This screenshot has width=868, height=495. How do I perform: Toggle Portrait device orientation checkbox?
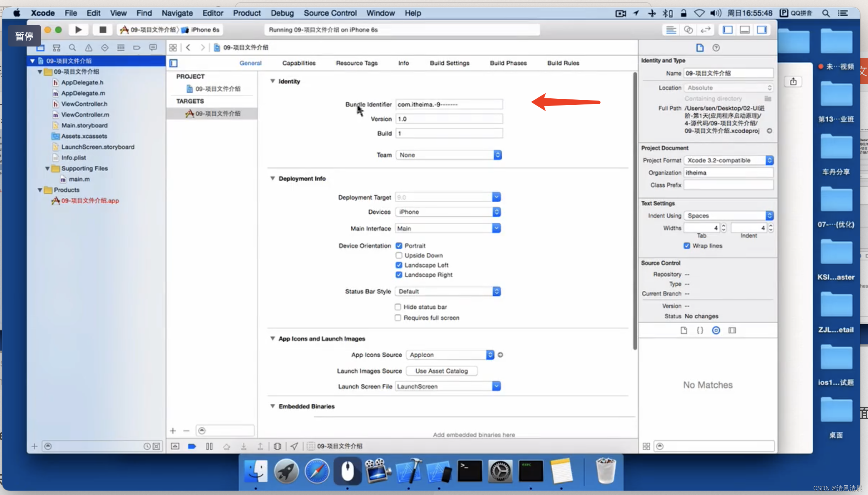399,245
